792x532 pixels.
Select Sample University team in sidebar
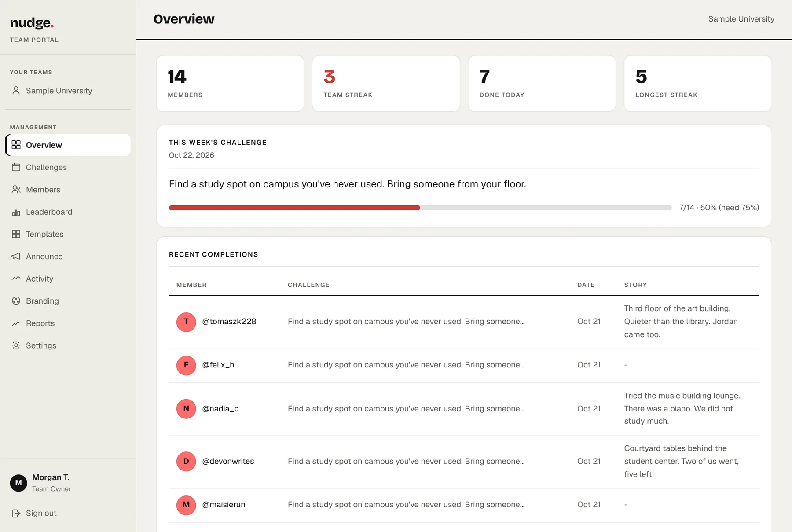coord(68,91)
